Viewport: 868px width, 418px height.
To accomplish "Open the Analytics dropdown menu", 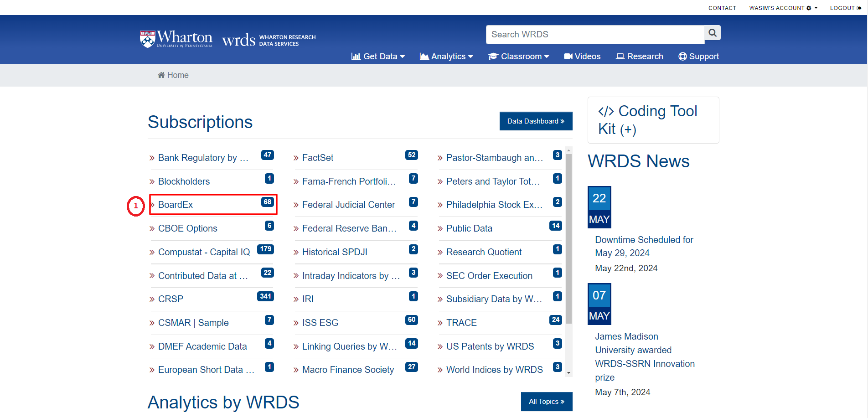I will pyautogui.click(x=446, y=57).
